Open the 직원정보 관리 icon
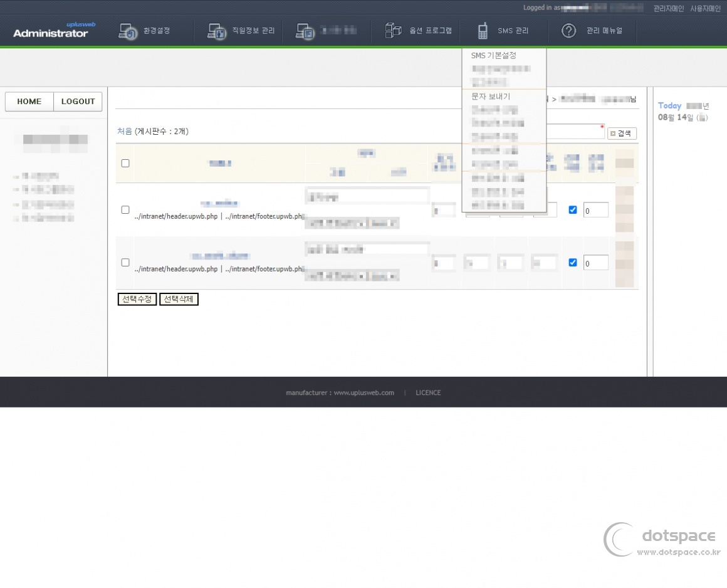Viewport: 727px width, 588px height. [217, 31]
